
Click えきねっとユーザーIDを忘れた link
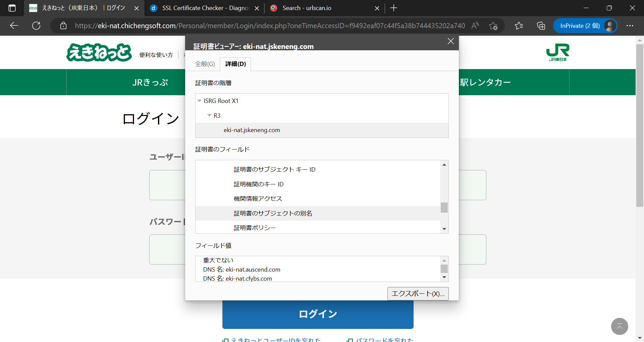click(x=276, y=340)
